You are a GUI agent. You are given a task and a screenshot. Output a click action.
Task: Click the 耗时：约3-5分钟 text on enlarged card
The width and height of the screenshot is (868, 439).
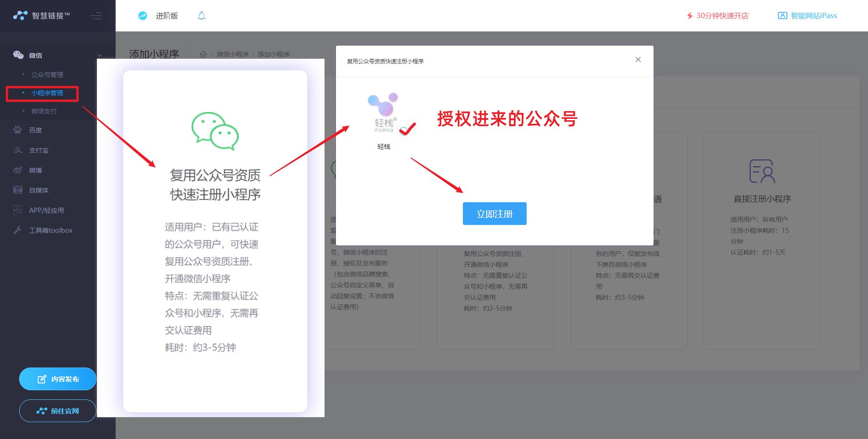(x=200, y=347)
